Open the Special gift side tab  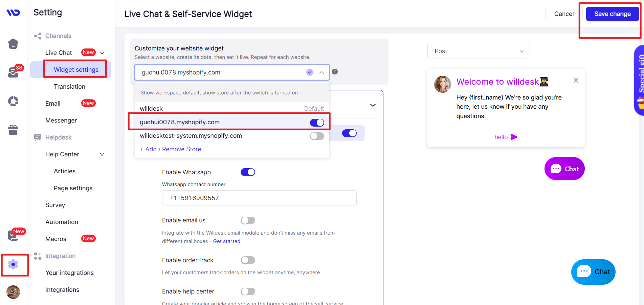(x=639, y=80)
